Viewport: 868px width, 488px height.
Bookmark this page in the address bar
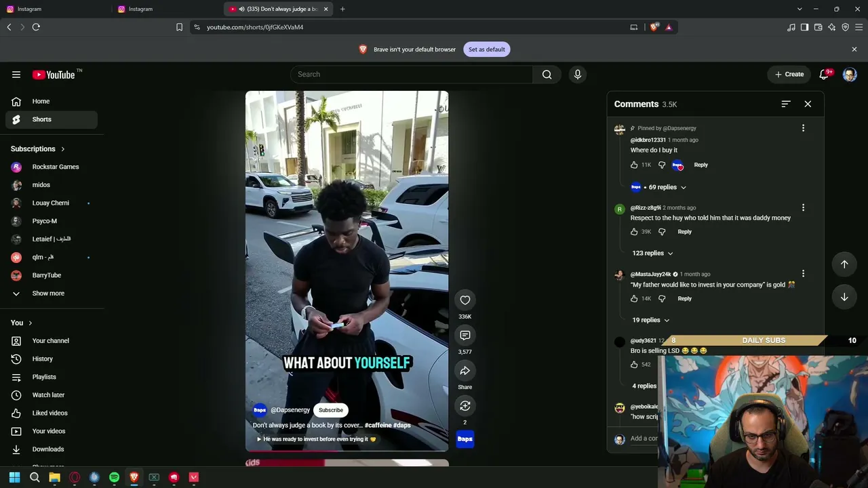[179, 27]
